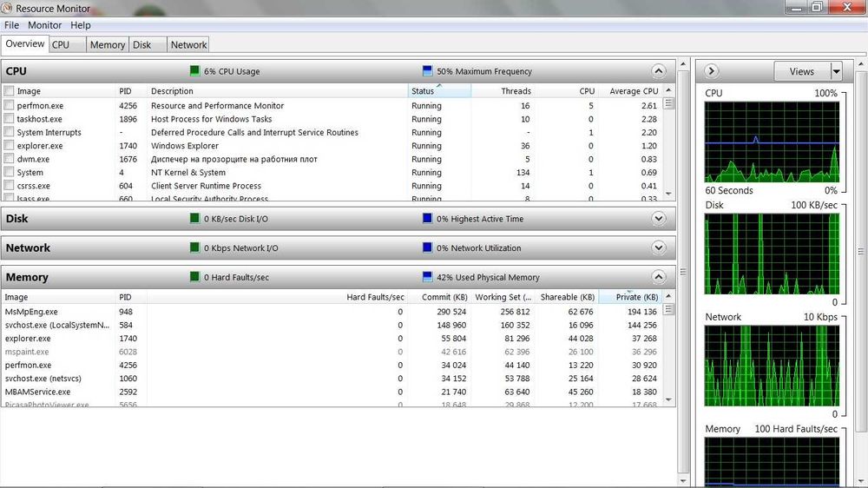Viewport: 868px width, 488px height.
Task: Sort CPU list by Average CPU column
Action: click(x=630, y=91)
